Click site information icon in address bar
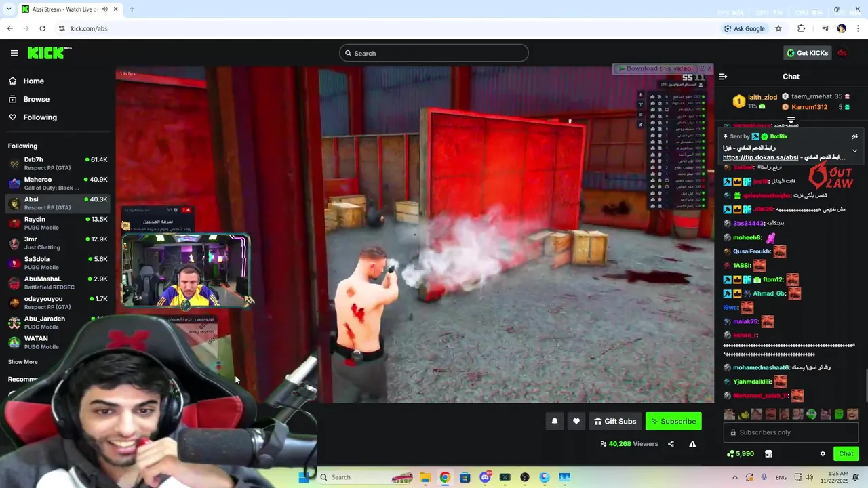This screenshot has height=488, width=868. point(62,28)
